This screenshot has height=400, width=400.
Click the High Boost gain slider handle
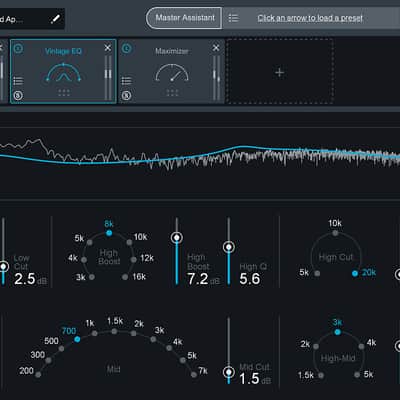tap(177, 238)
